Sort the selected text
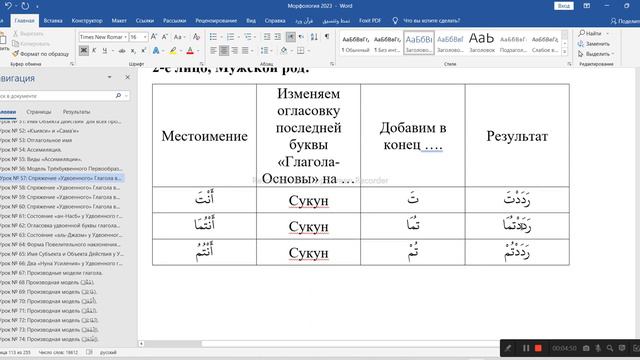Image resolution: width=640 pixels, height=360 pixels. tap(314, 37)
